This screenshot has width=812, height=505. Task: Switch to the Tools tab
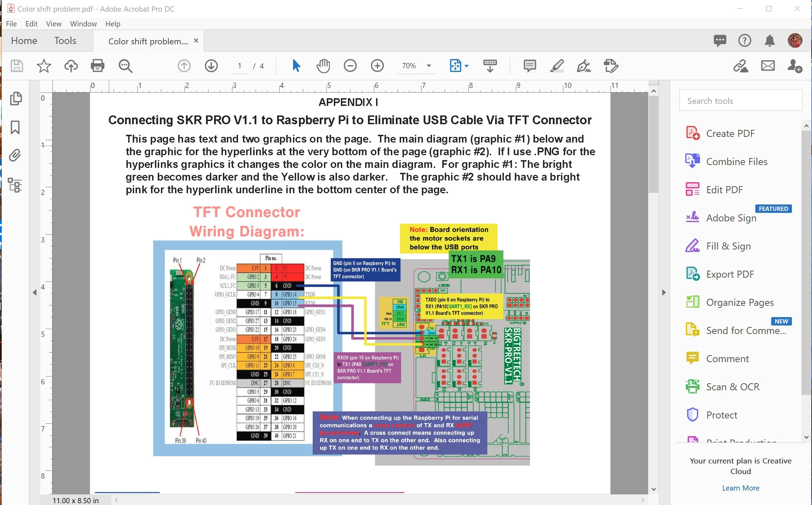65,41
